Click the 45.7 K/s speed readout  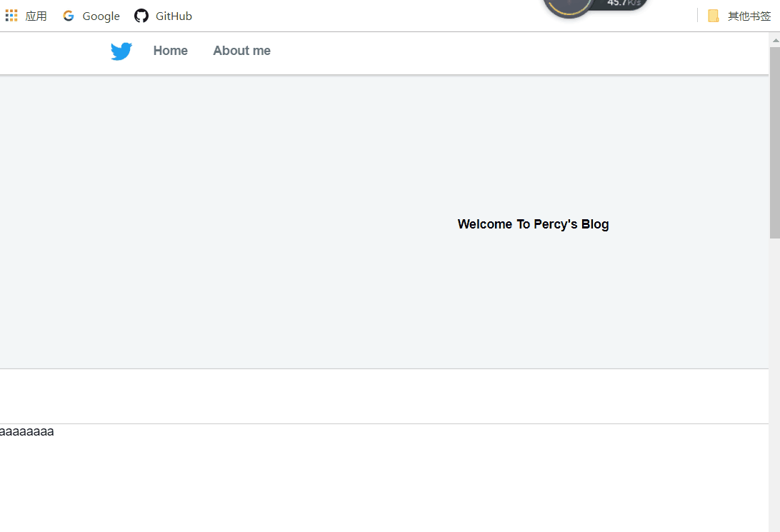tap(623, 4)
